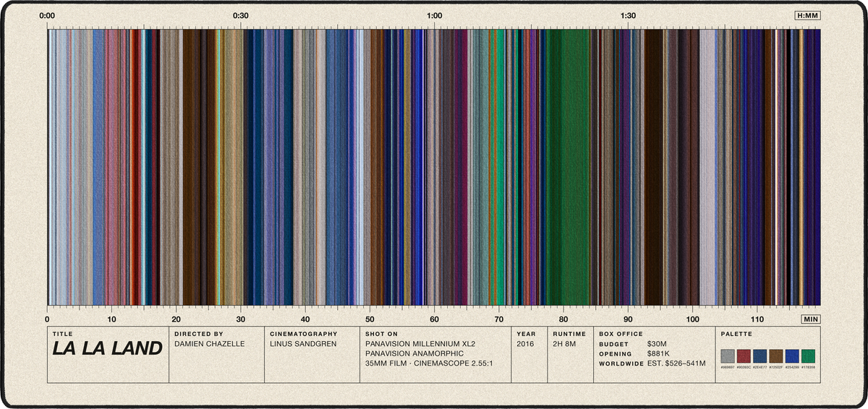Select minute label 30 on bottom axis
The width and height of the screenshot is (868, 409).
click(x=240, y=319)
